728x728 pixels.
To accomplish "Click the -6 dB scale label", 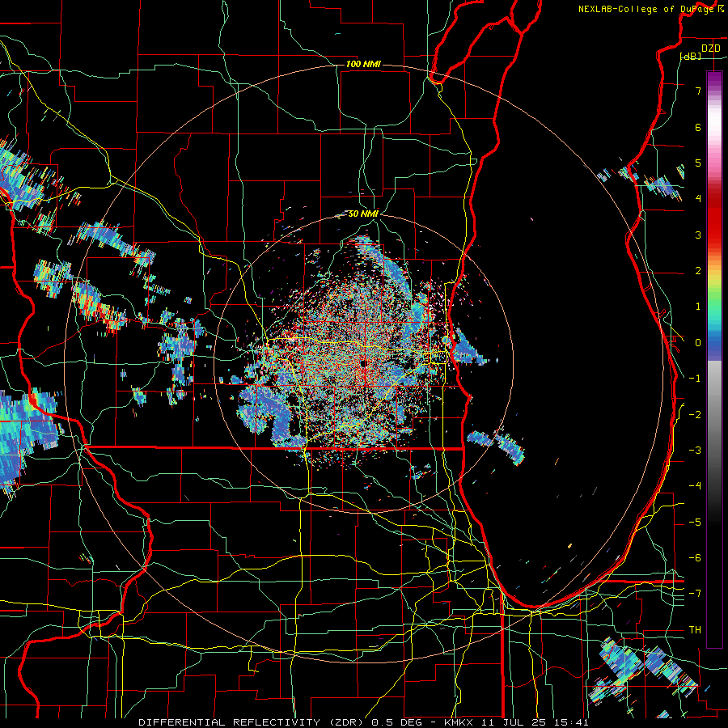I will 695,558.
